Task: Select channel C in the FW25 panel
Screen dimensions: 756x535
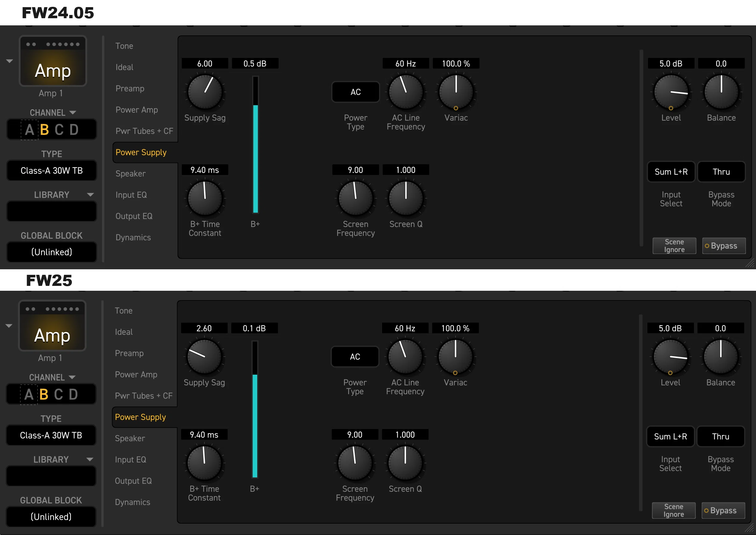Action: pos(58,394)
